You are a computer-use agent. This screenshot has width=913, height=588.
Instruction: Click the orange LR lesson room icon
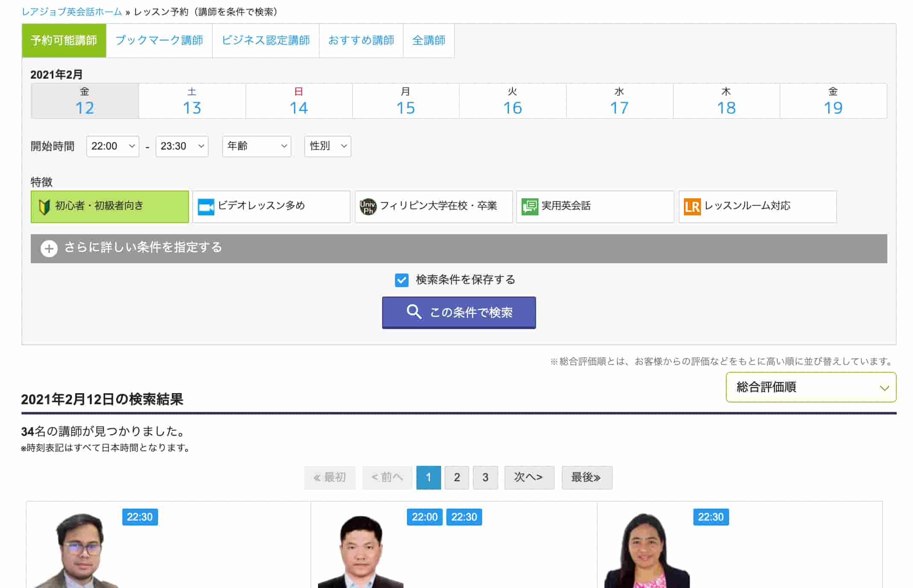point(692,207)
